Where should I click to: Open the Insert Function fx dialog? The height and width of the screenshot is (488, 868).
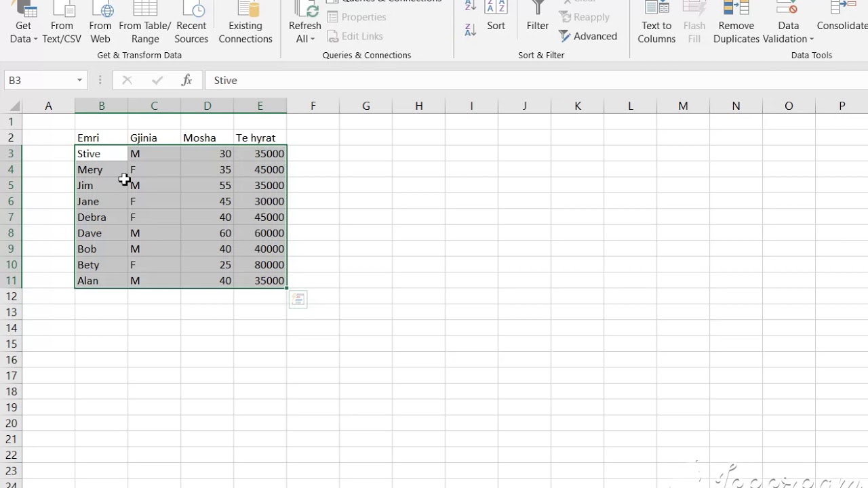pos(186,80)
